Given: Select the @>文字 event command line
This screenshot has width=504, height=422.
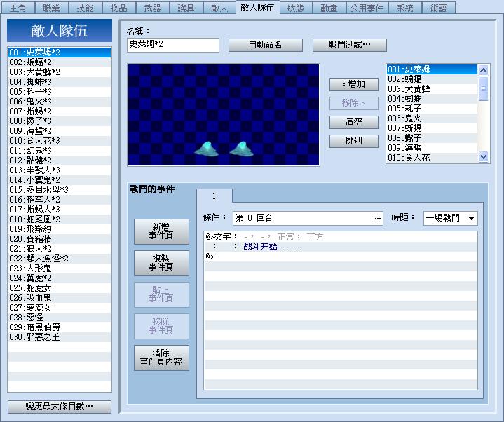Looking at the screenshot, I should point(341,237).
